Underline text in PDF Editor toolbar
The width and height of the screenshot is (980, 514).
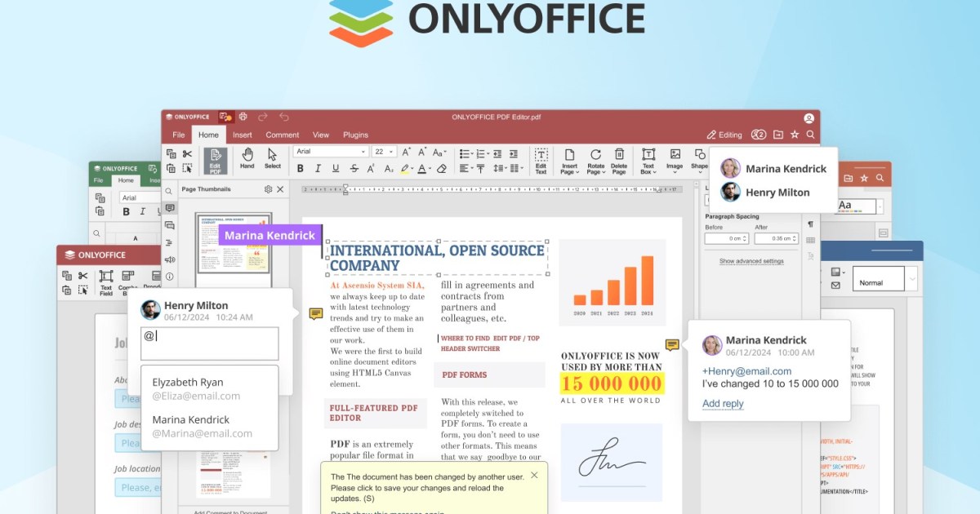point(336,169)
